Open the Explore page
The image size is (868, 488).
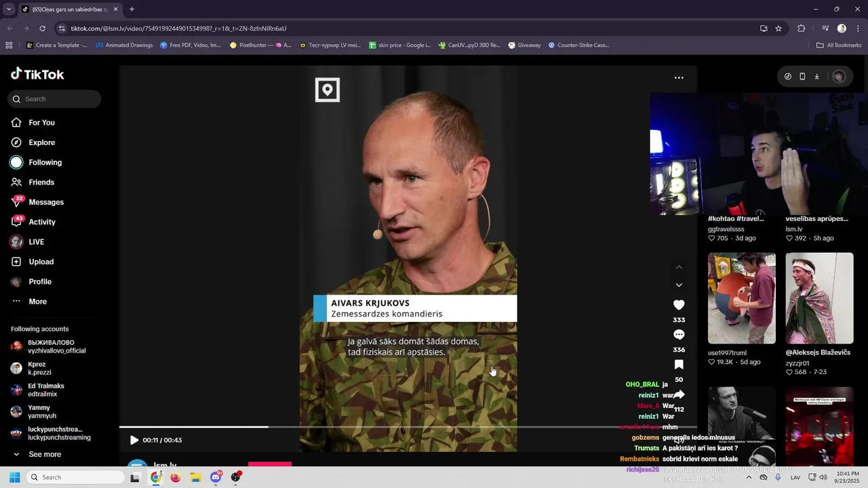(x=41, y=142)
